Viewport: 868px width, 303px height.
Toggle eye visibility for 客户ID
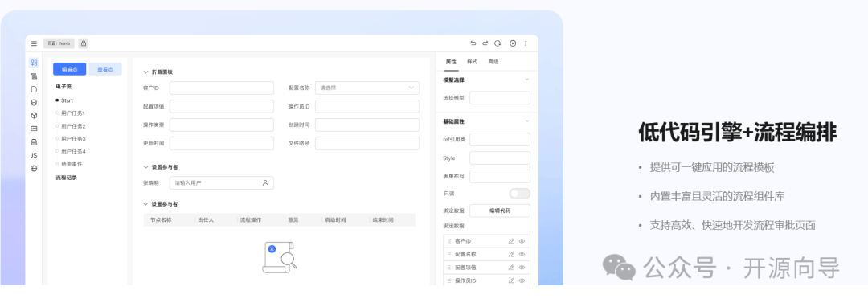pyautogui.click(x=522, y=241)
